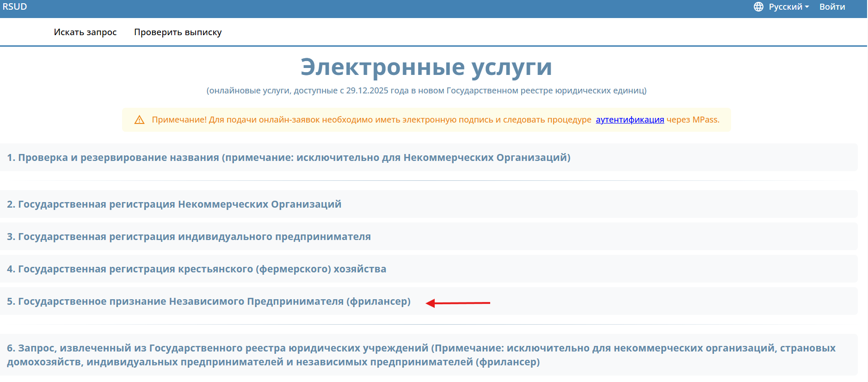Click the globe language icon
The height and width of the screenshot is (382, 868).
click(x=758, y=7)
